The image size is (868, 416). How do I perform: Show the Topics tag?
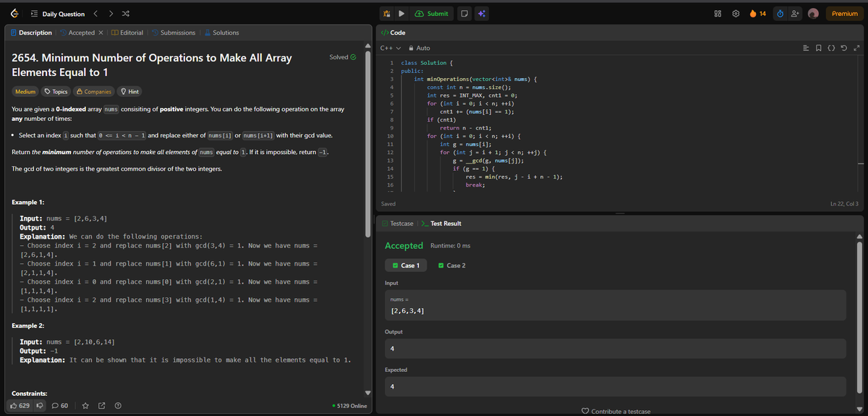[56, 92]
